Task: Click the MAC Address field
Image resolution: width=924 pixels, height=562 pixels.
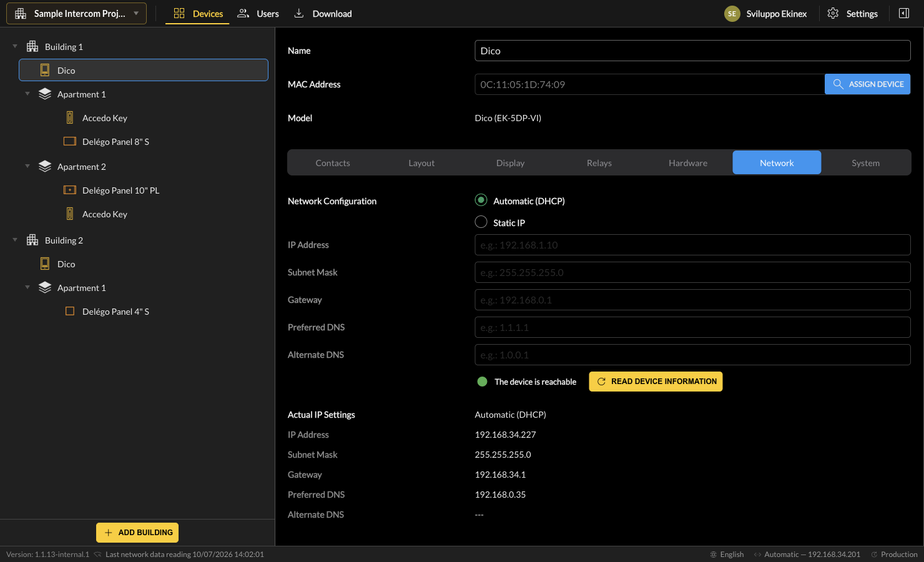Action: pos(649,84)
